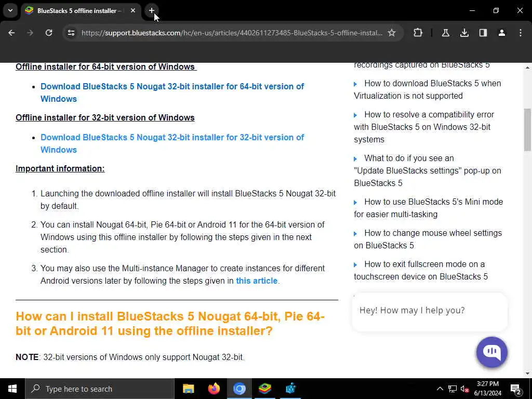Switch to Chromium in the taskbar
This screenshot has height=399, width=532.
pyautogui.click(x=239, y=389)
